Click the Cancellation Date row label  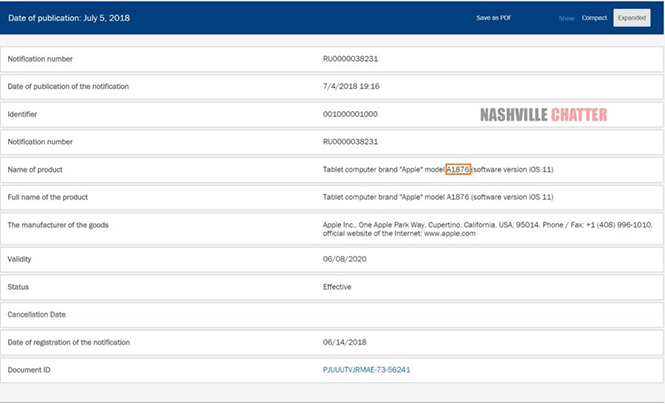click(39, 314)
